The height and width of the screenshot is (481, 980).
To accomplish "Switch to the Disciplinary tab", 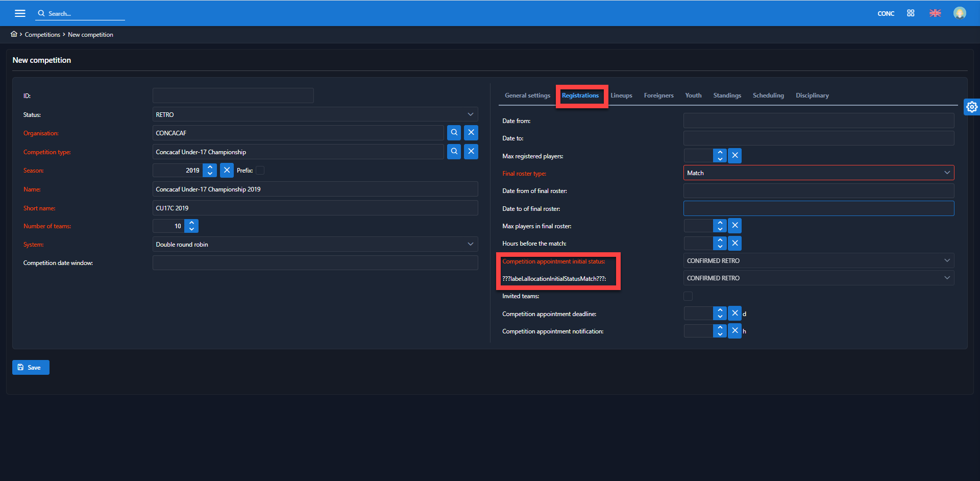I will [812, 95].
